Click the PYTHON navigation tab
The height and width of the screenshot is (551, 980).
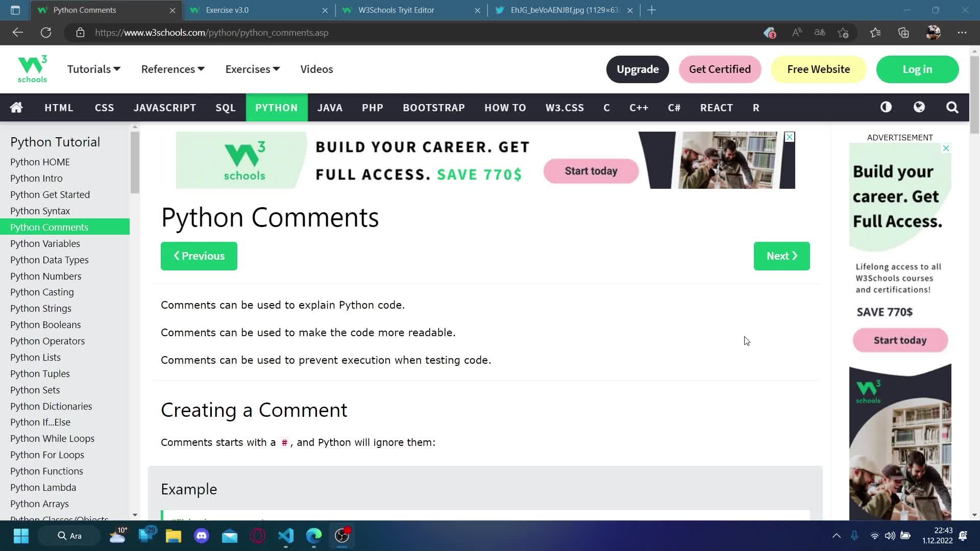click(277, 108)
